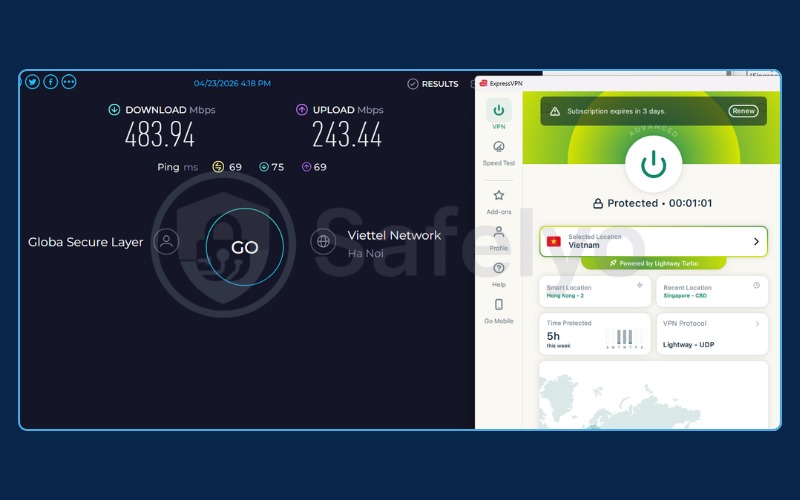The height and width of the screenshot is (500, 800).
Task: Click the Protected 00:01:01 status text
Action: 659,203
